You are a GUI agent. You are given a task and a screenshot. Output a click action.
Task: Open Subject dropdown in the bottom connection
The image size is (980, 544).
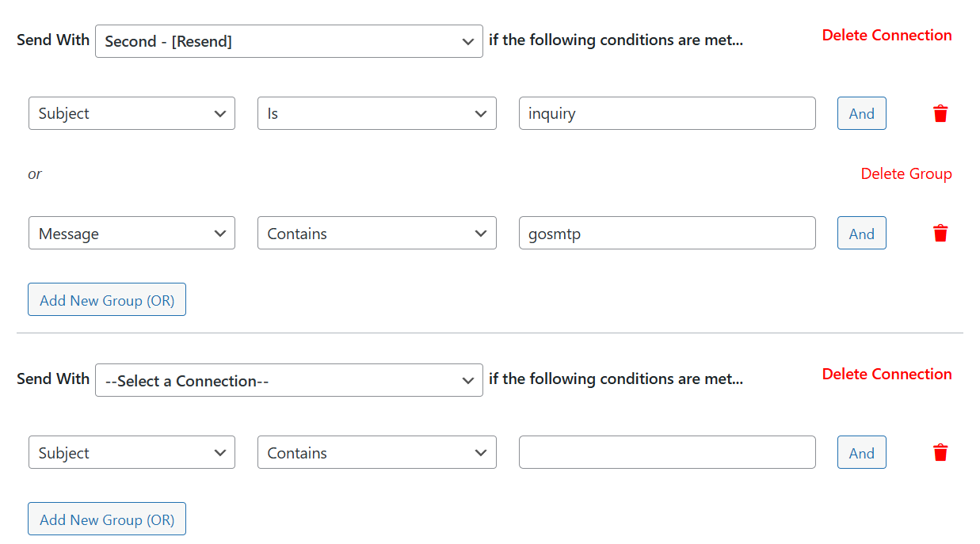132,452
